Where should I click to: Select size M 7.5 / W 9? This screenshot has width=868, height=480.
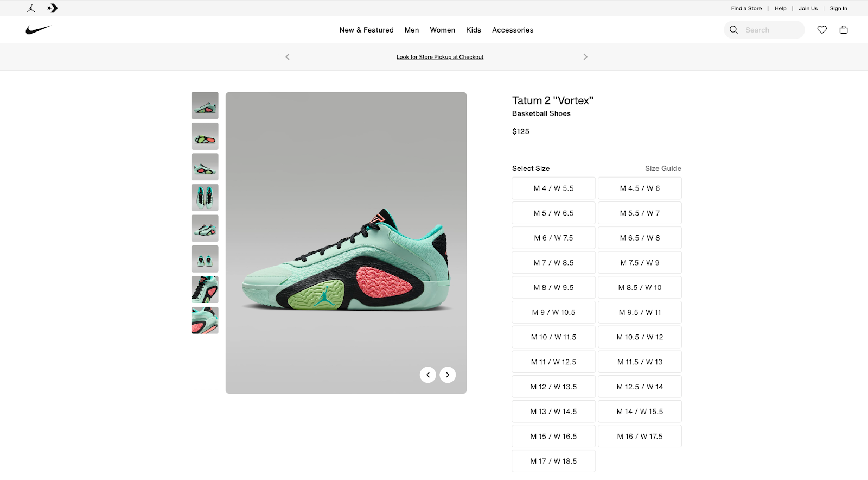point(640,263)
